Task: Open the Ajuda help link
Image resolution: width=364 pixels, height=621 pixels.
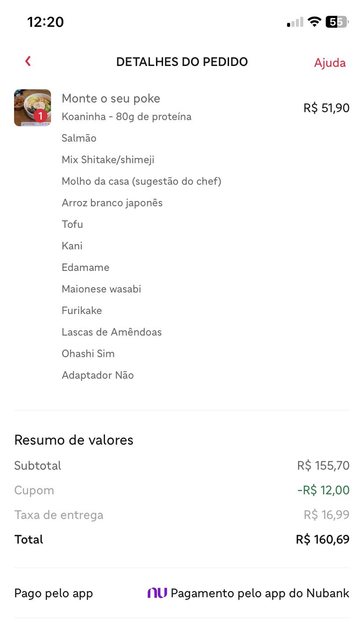Action: pyautogui.click(x=330, y=63)
